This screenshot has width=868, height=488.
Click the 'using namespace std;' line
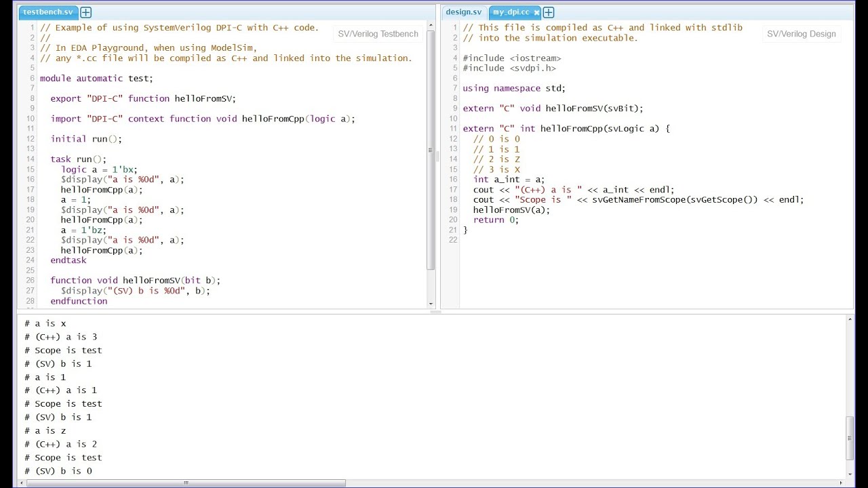tap(514, 89)
